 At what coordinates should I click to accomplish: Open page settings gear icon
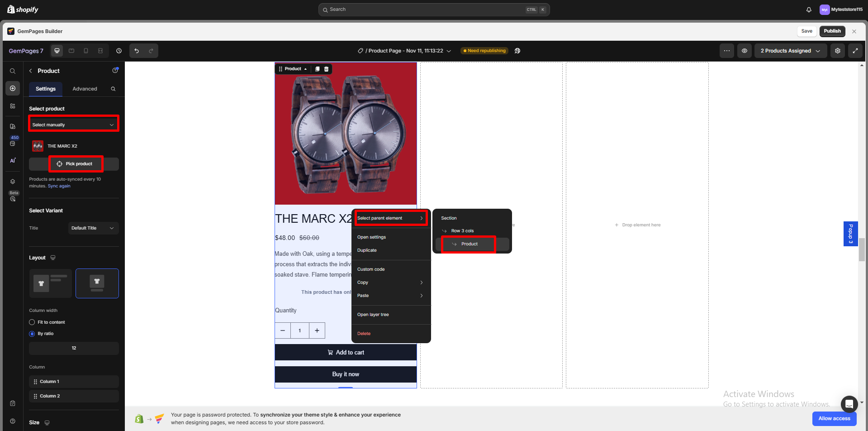837,51
